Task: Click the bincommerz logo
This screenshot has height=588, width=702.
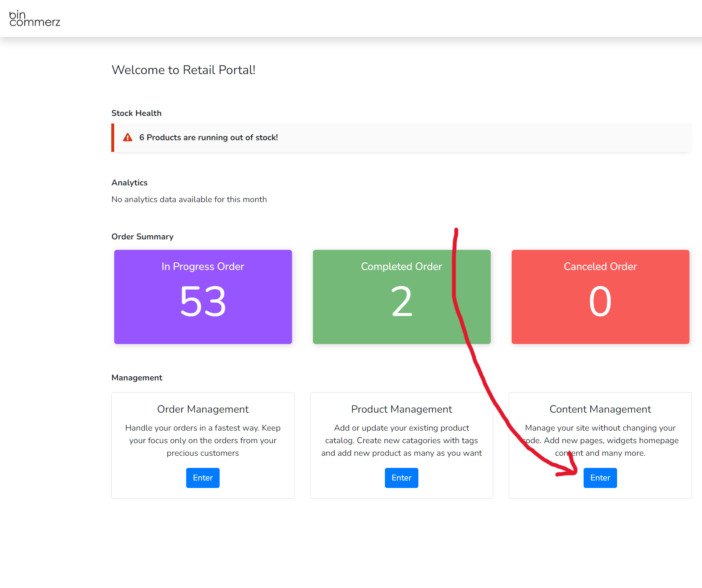Action: click(35, 18)
